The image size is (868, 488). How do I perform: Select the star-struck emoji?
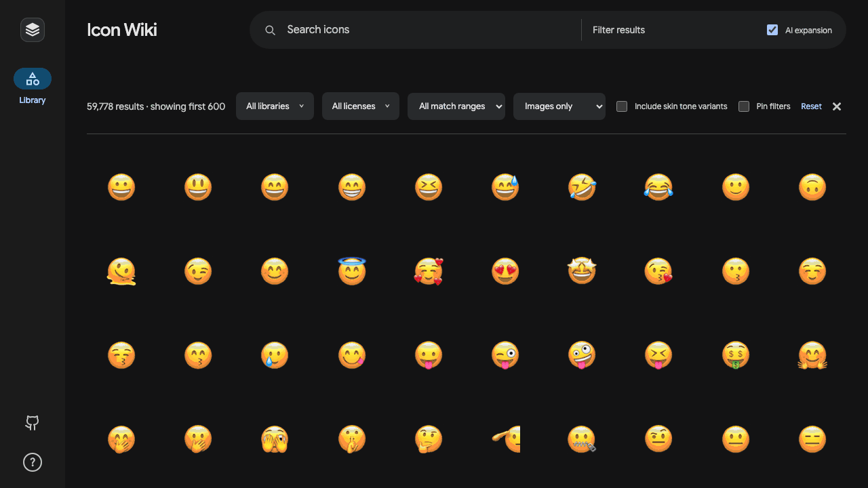pos(582,271)
